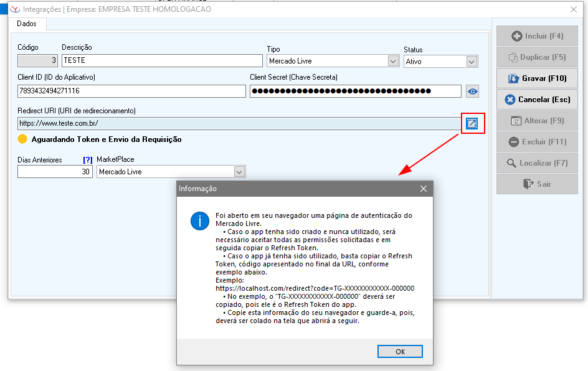Click the Localizar (F7) button

[x=537, y=163]
